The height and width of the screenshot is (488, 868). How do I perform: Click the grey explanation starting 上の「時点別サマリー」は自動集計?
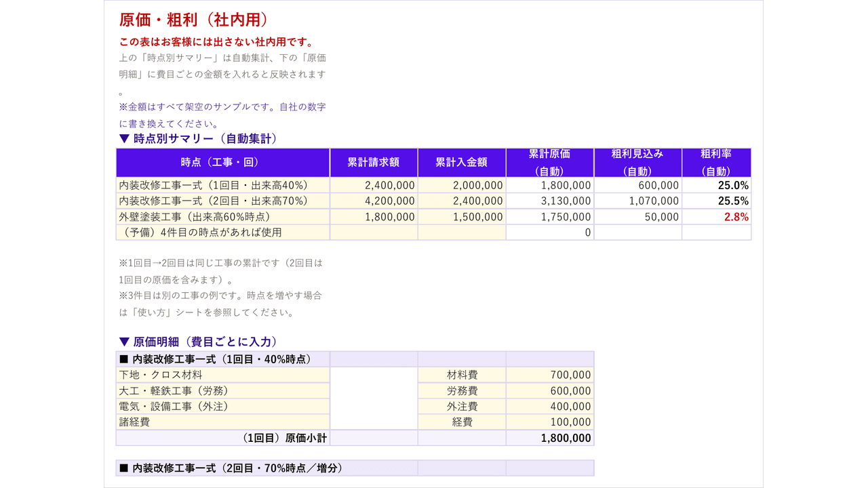[222, 75]
